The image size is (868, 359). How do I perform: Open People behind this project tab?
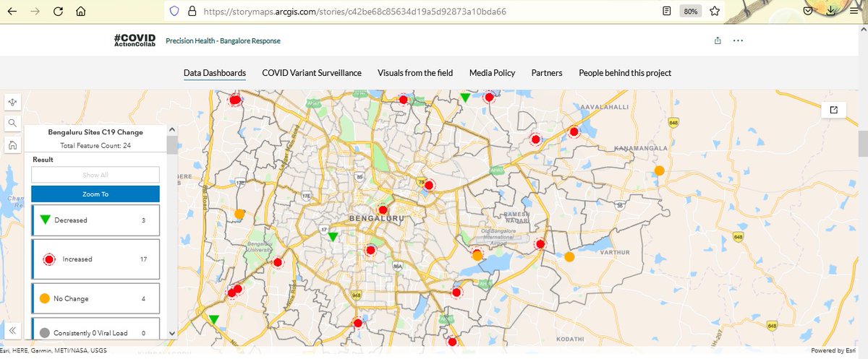(x=625, y=73)
